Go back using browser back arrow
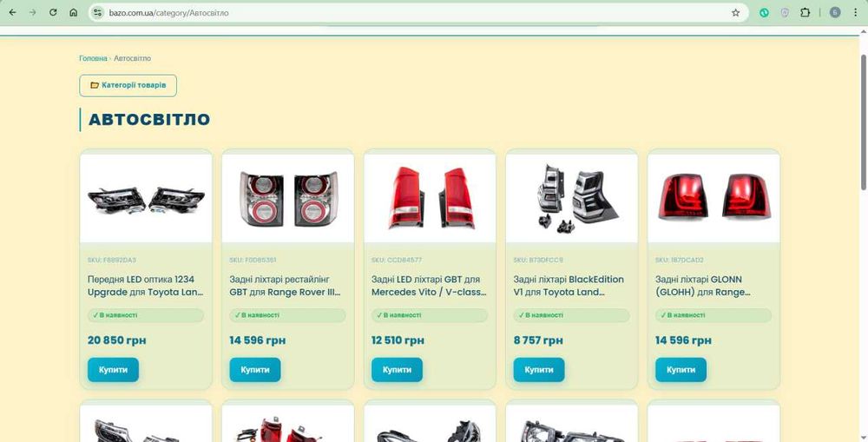Screen dimensions: 868x442 pyautogui.click(x=13, y=13)
